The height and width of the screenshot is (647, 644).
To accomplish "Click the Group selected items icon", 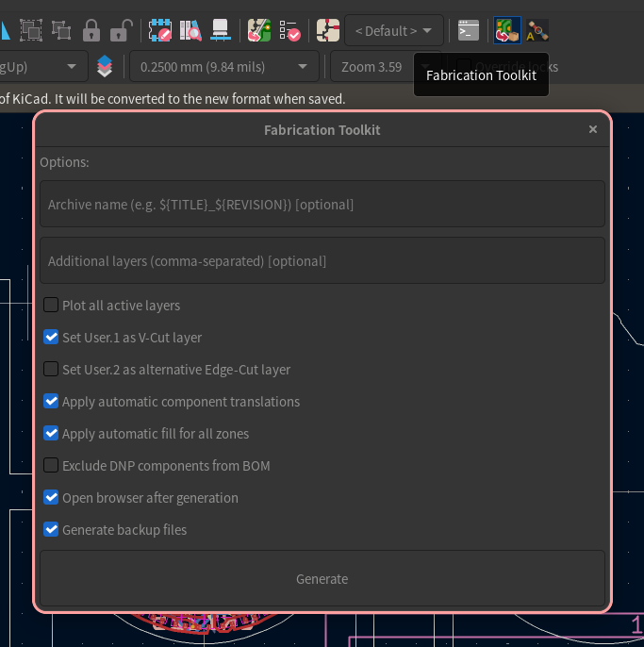I will coord(31,30).
